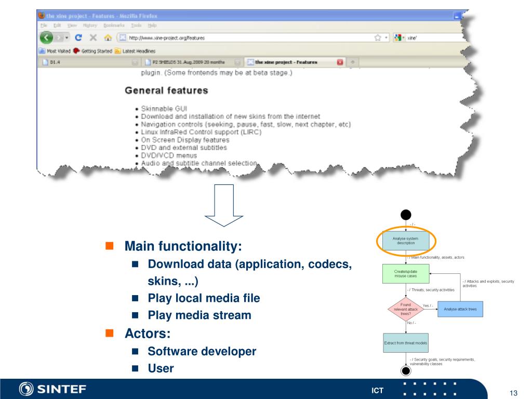The height and width of the screenshot is (399, 532).
Task: Click the Skinnable GUI list item
Action: [x=164, y=109]
